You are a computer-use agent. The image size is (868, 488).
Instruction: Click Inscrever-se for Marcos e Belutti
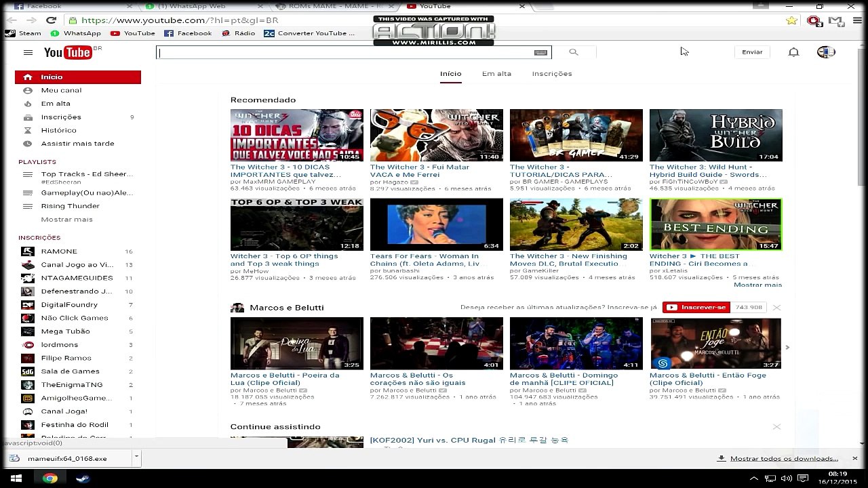(696, 307)
